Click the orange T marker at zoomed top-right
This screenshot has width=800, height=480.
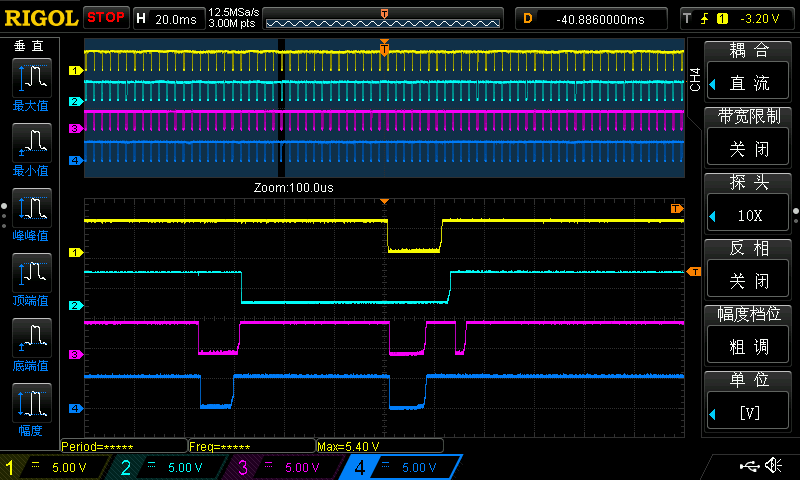pos(677,208)
